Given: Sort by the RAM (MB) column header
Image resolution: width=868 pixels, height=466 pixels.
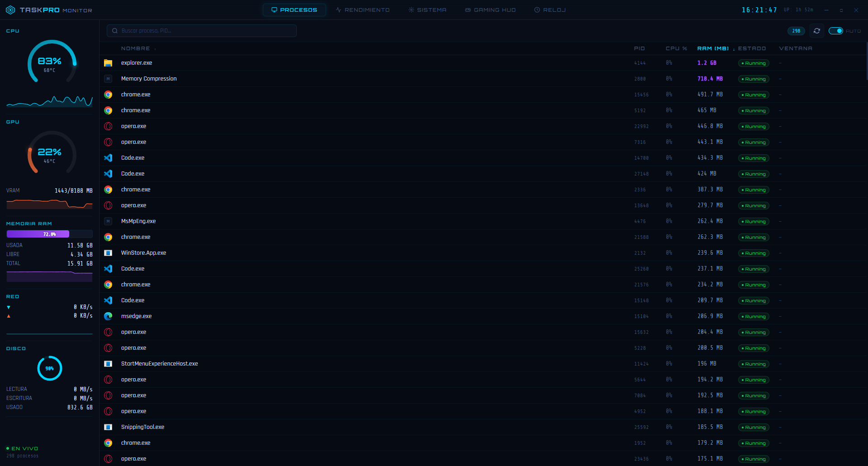Looking at the screenshot, I should click(713, 48).
